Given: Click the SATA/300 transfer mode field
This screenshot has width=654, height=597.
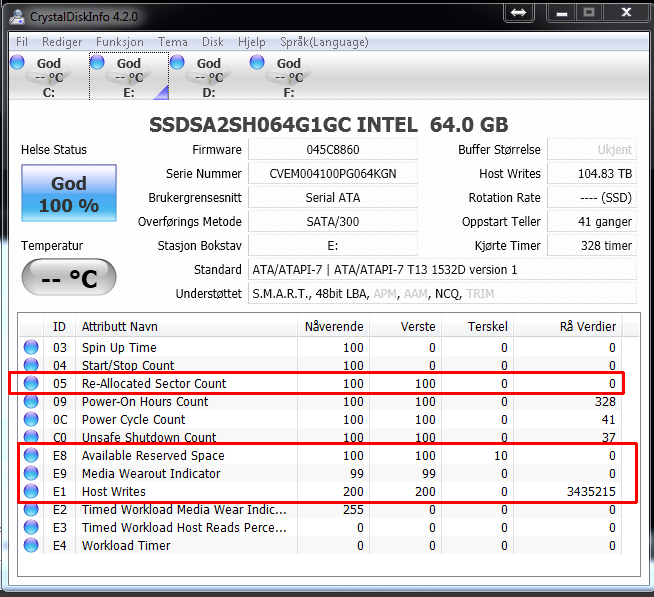Looking at the screenshot, I should click(x=333, y=222).
